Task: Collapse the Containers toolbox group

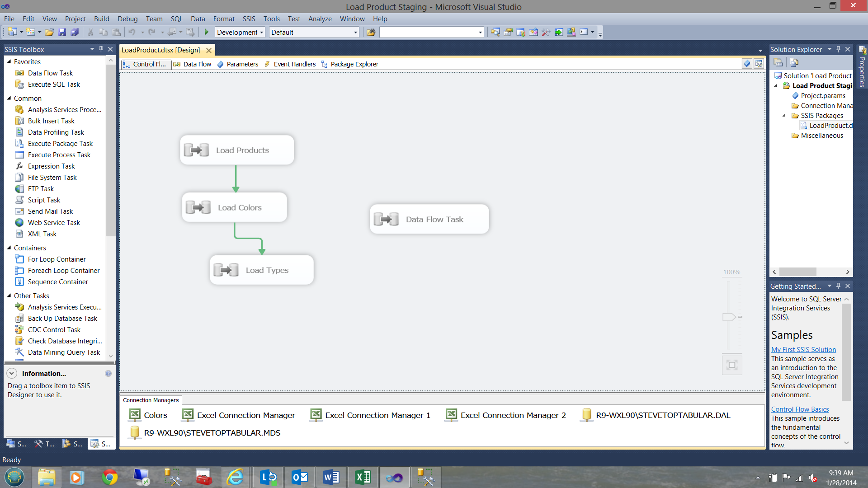Action: (9, 248)
